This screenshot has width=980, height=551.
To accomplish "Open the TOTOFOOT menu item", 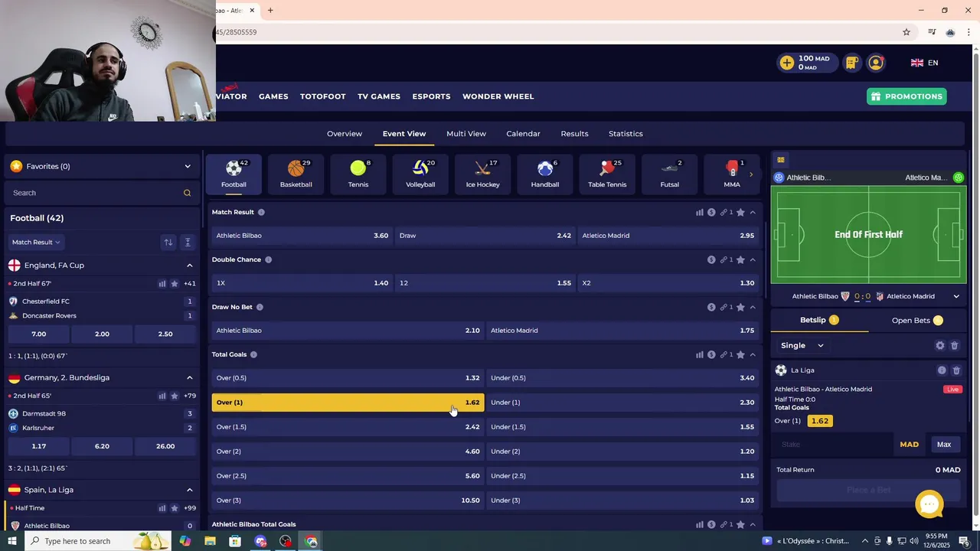I will pyautogui.click(x=322, y=96).
